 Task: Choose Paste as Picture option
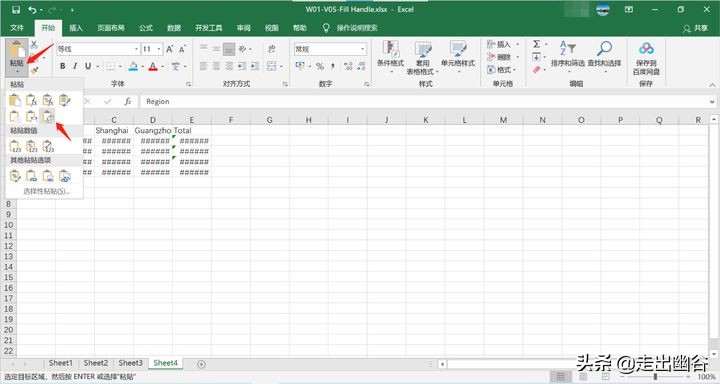click(x=48, y=176)
